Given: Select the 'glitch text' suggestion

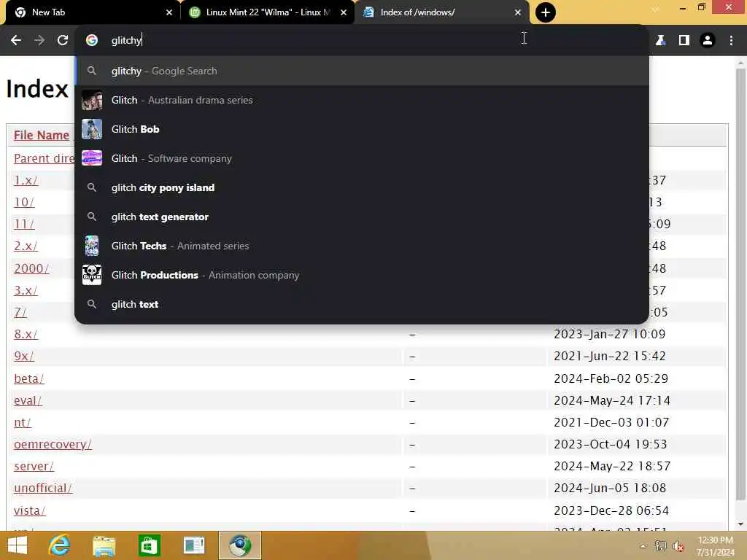Looking at the screenshot, I should click(362, 304).
